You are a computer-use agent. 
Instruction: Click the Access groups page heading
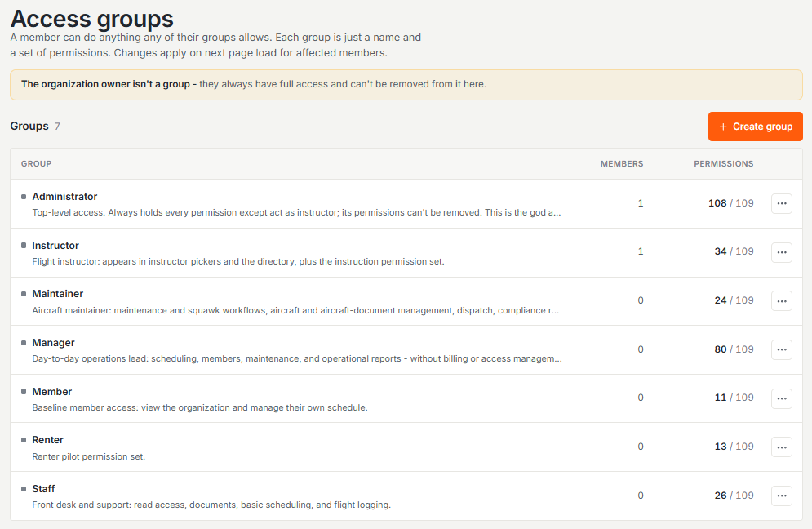pyautogui.click(x=91, y=19)
